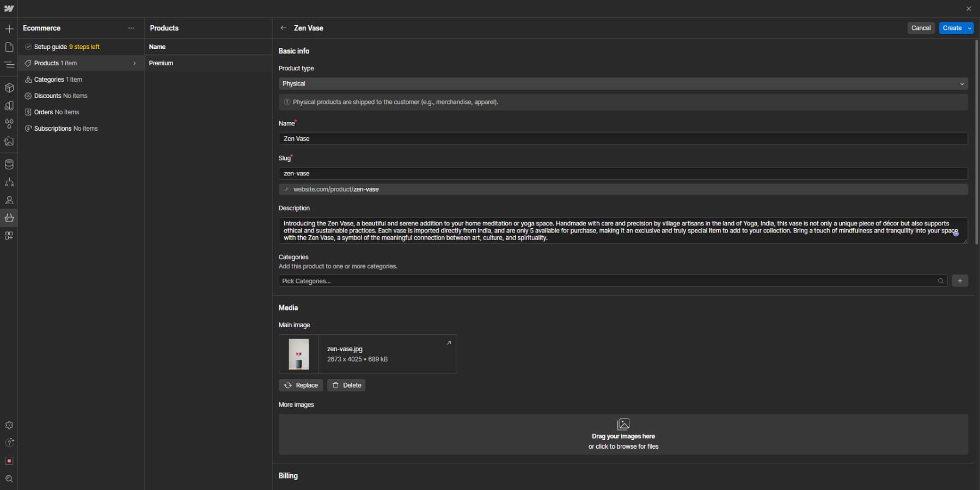Open the Pages panel
The image size is (980, 490).
point(9,47)
